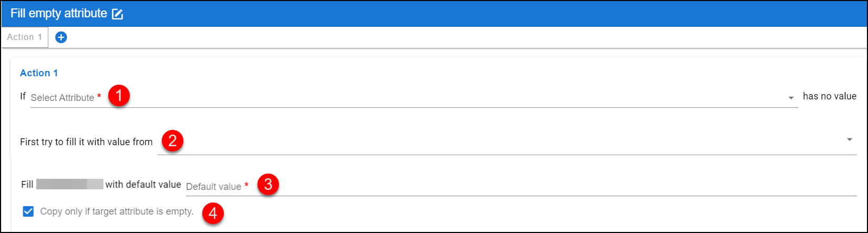Switch to the Action 1 tab
The height and width of the screenshot is (233, 868).
click(x=25, y=37)
